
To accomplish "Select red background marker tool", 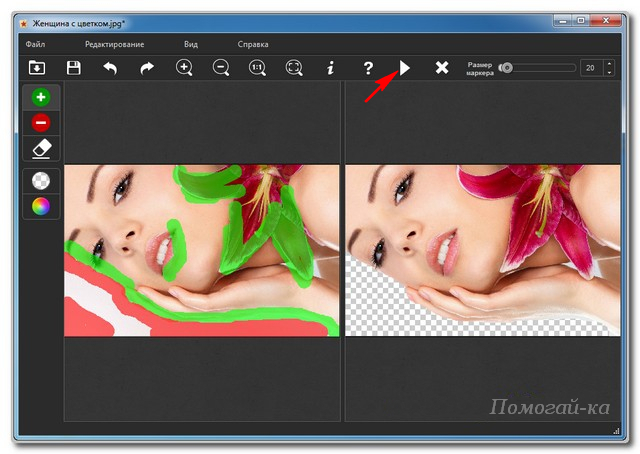I will (41, 122).
